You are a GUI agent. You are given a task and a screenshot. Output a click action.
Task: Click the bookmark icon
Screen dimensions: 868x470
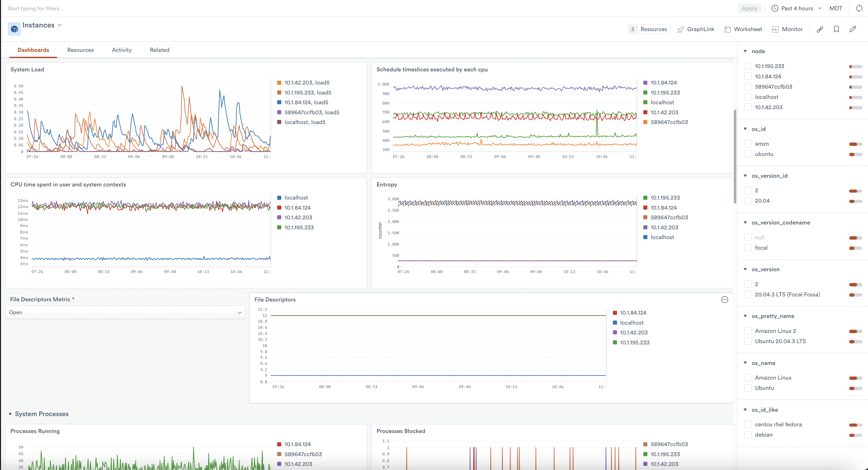pos(836,29)
